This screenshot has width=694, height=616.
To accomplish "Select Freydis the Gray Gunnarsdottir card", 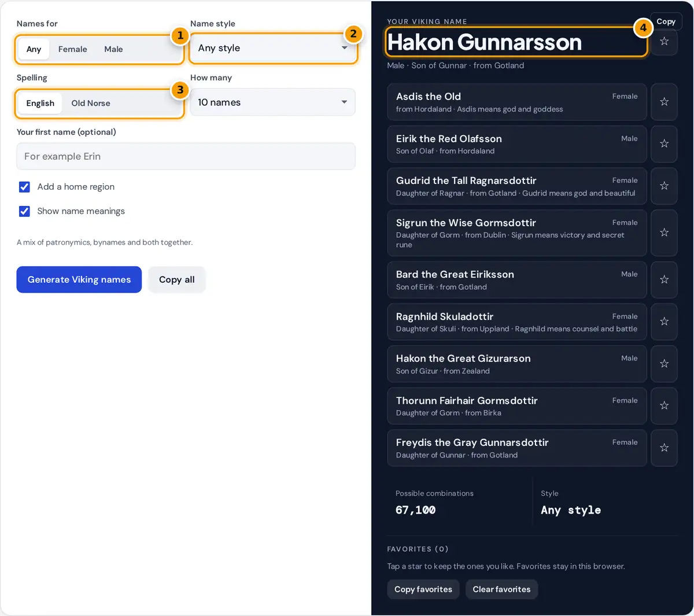I will pos(516,448).
